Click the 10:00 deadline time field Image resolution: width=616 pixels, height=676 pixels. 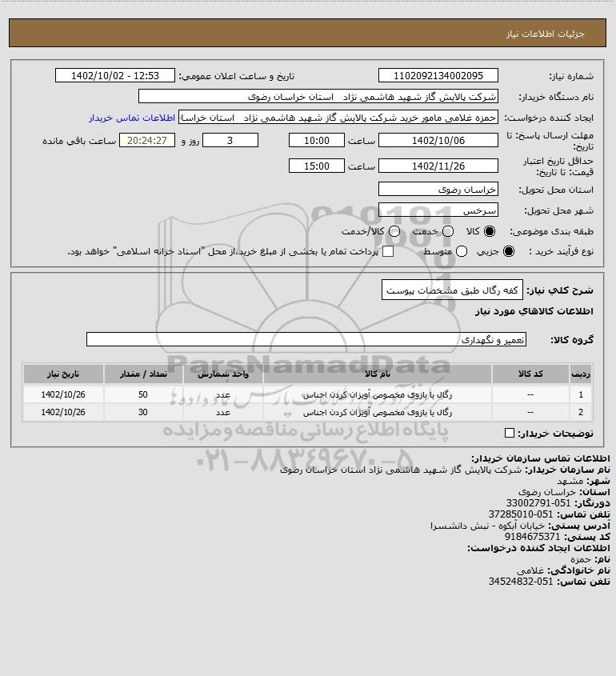(317, 141)
